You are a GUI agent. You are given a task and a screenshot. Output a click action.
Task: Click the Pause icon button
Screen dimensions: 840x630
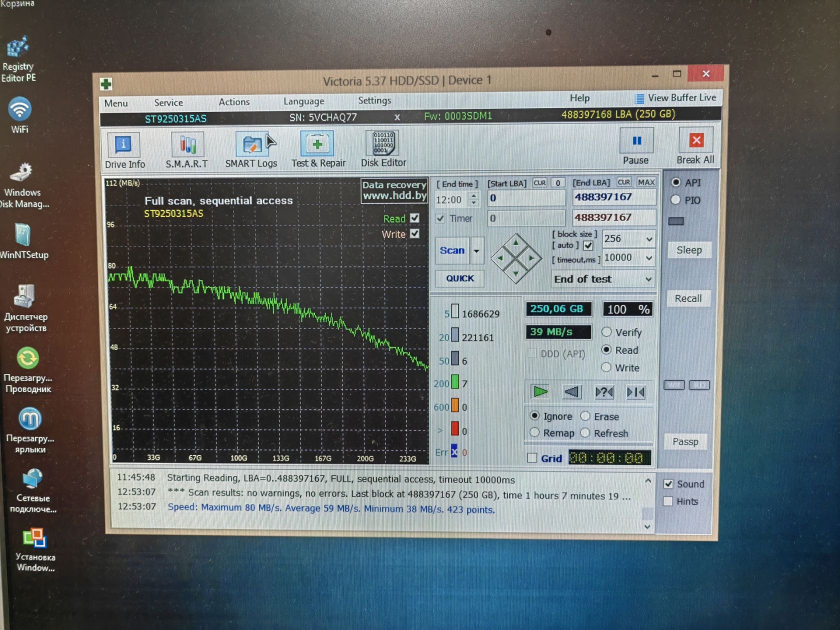click(x=636, y=146)
